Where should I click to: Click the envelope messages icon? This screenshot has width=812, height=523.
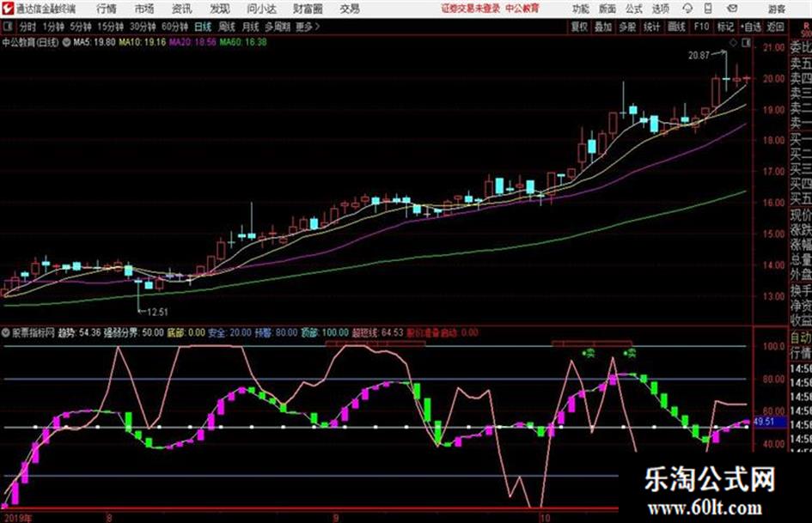[732, 9]
